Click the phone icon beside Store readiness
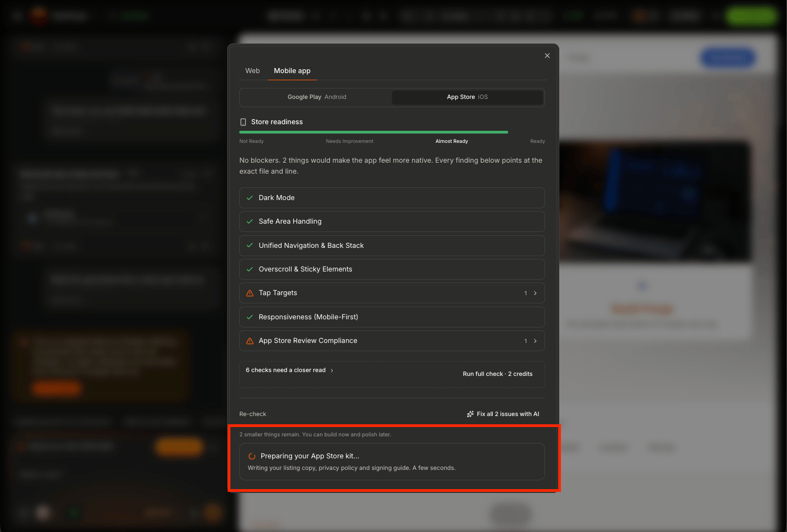Screen dimensions: 787x532 (244, 122)
